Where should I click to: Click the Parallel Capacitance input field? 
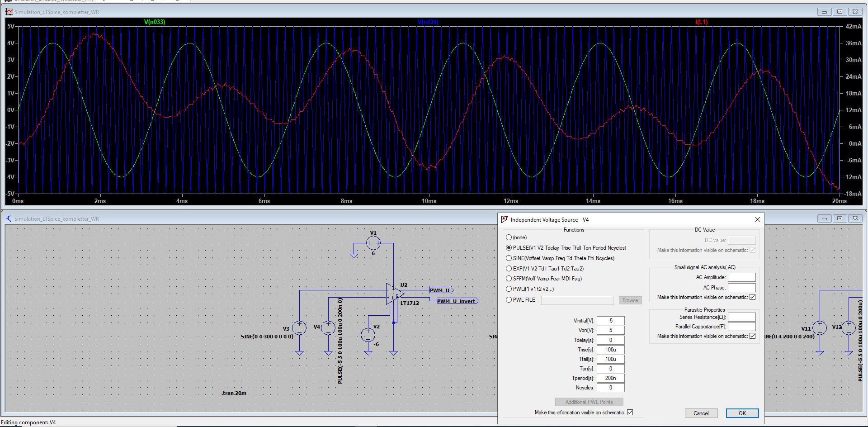[x=741, y=327]
